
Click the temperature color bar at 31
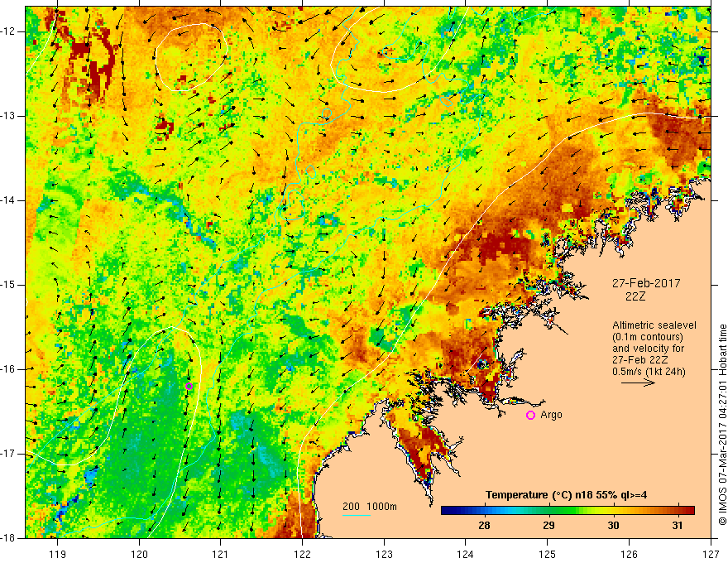[x=678, y=511]
